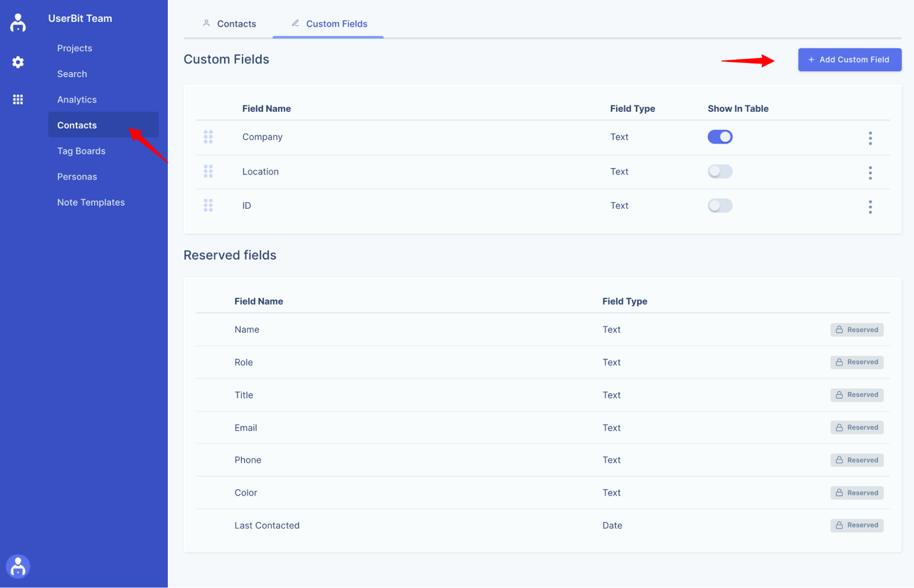Click the Color reserved field name
The height and width of the screenshot is (588, 914).
click(x=246, y=493)
